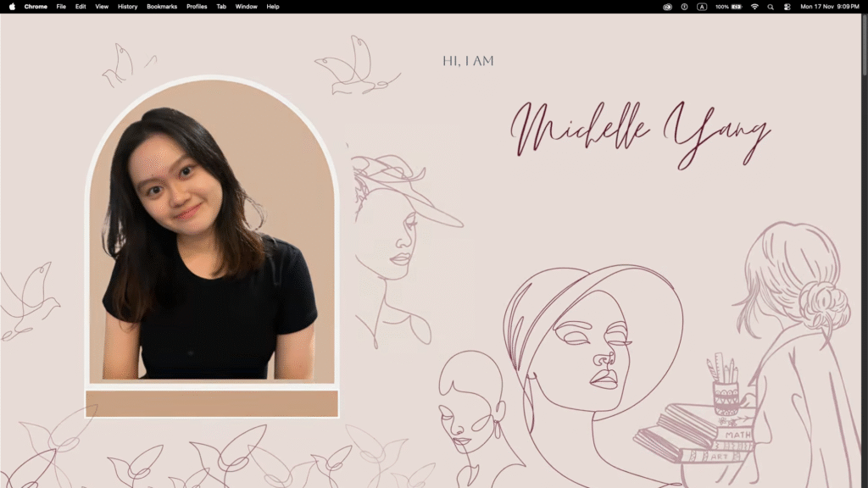Viewport: 868px width, 488px height.
Task: Click the battery status icon
Action: click(x=736, y=6)
